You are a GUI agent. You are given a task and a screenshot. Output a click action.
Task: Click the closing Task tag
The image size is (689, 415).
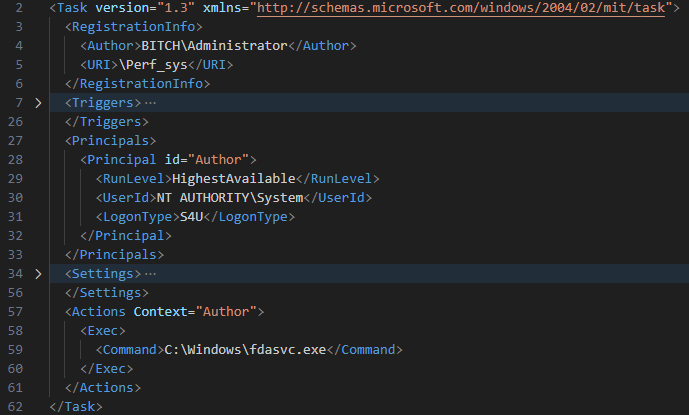76,407
